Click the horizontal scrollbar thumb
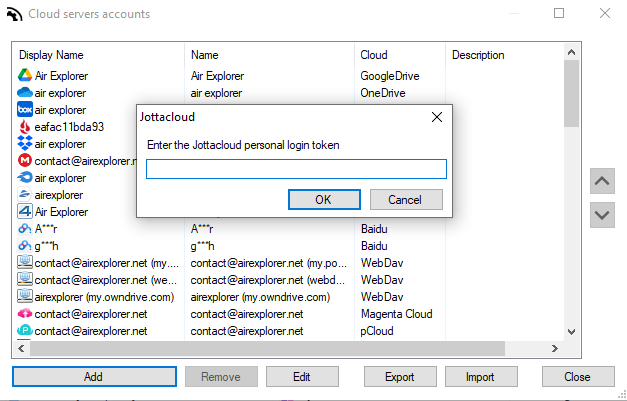Viewport: 627px width, 401px height. click(x=268, y=349)
